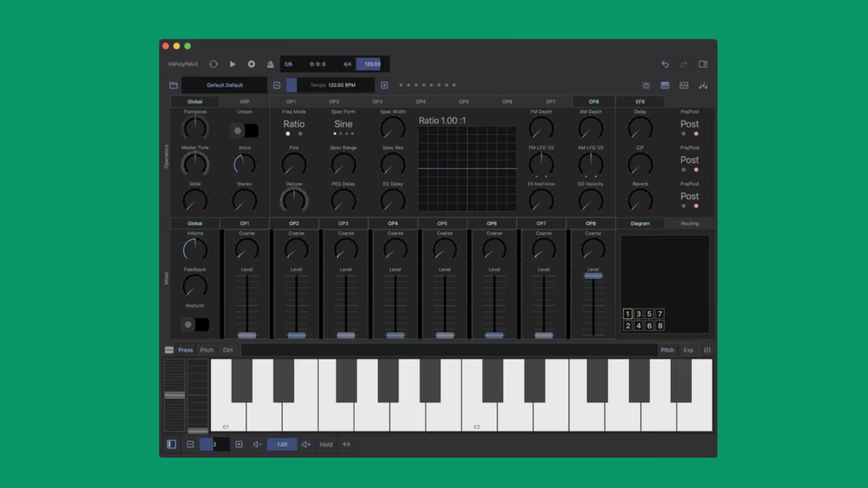Select operator 4 in diagram
Viewport: 868px width, 488px height.
(638, 325)
